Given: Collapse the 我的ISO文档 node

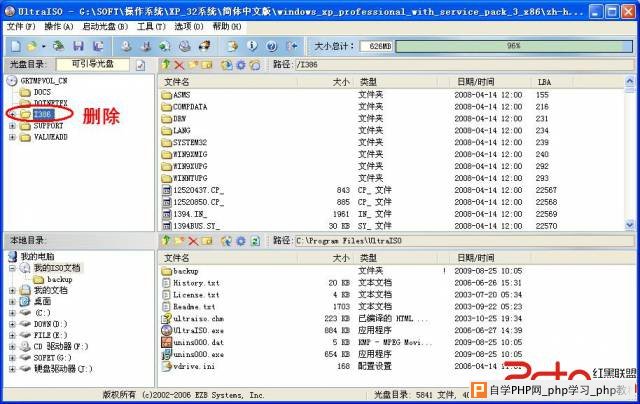Looking at the screenshot, I should pos(12,268).
